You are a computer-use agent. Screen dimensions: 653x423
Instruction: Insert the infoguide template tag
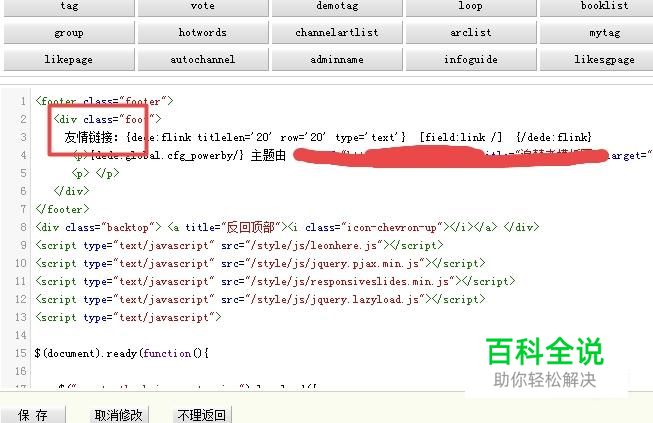[471, 60]
